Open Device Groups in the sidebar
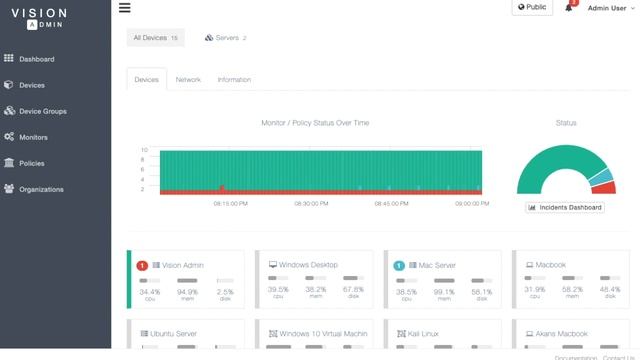Image resolution: width=640 pixels, height=360 pixels. [x=43, y=111]
